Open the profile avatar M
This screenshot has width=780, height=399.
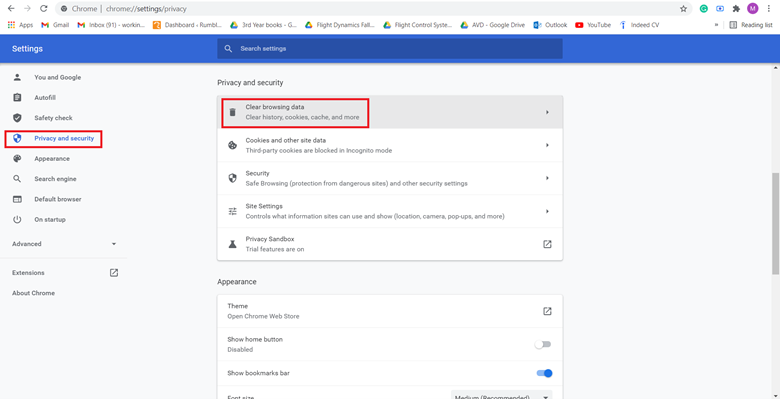pos(753,8)
